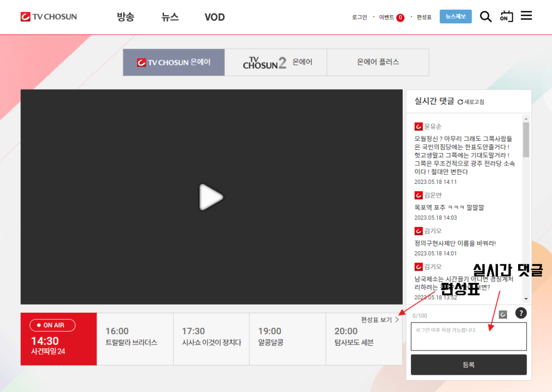Open the hamburger menu icon
Viewport: 552px width, 392px height.
526,16
